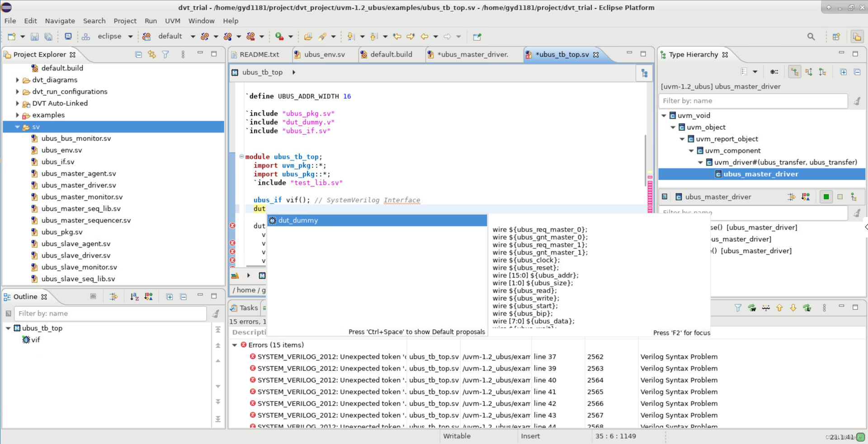The height and width of the screenshot is (444, 868).
Task: Click the Open Perspective icon
Action: click(x=836, y=37)
